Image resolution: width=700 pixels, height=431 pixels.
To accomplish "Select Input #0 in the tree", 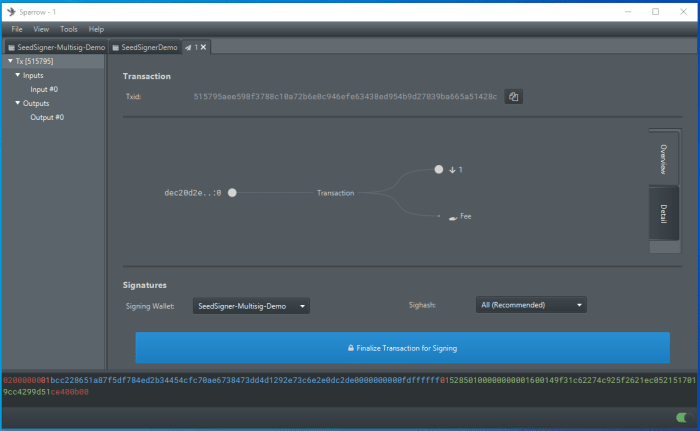I will point(46,89).
